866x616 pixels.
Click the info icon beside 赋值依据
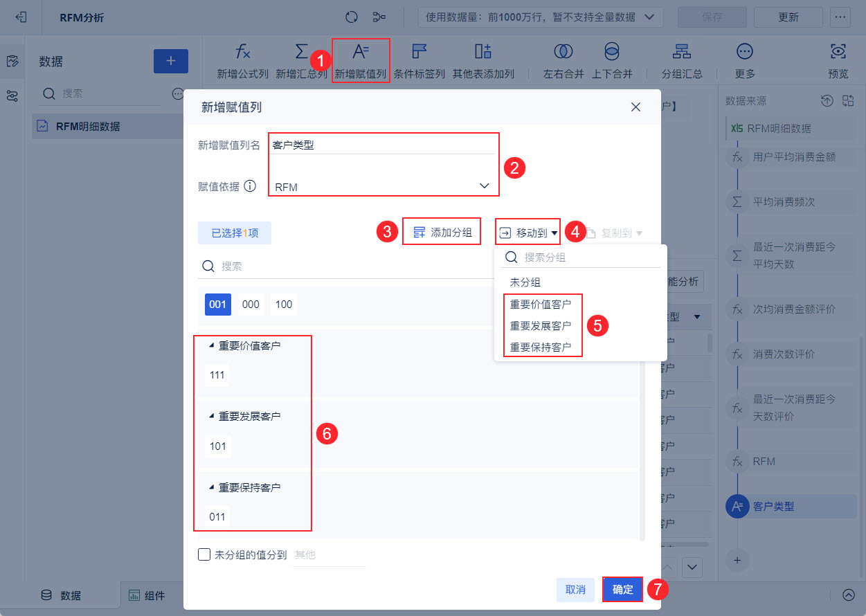pyautogui.click(x=251, y=186)
